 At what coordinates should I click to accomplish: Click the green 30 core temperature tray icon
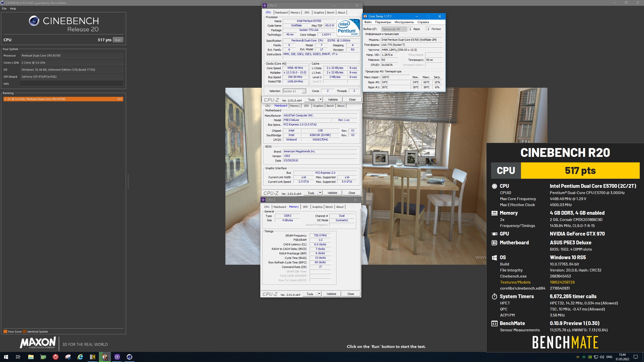click(x=584, y=357)
